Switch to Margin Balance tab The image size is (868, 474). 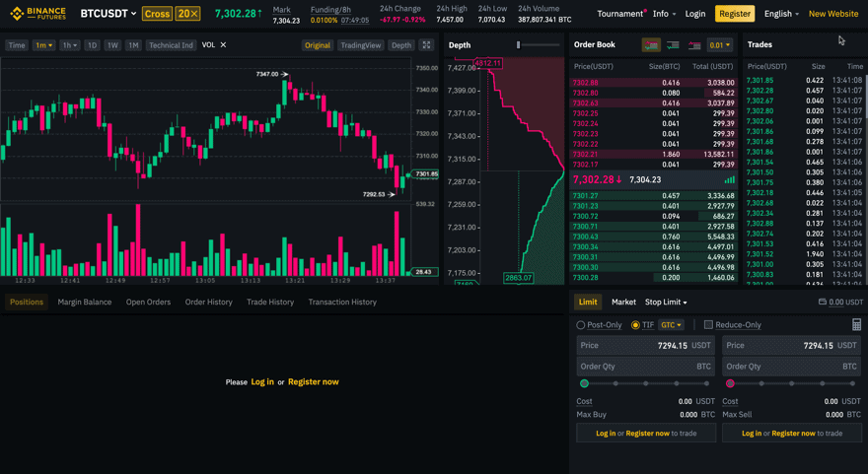[85, 302]
